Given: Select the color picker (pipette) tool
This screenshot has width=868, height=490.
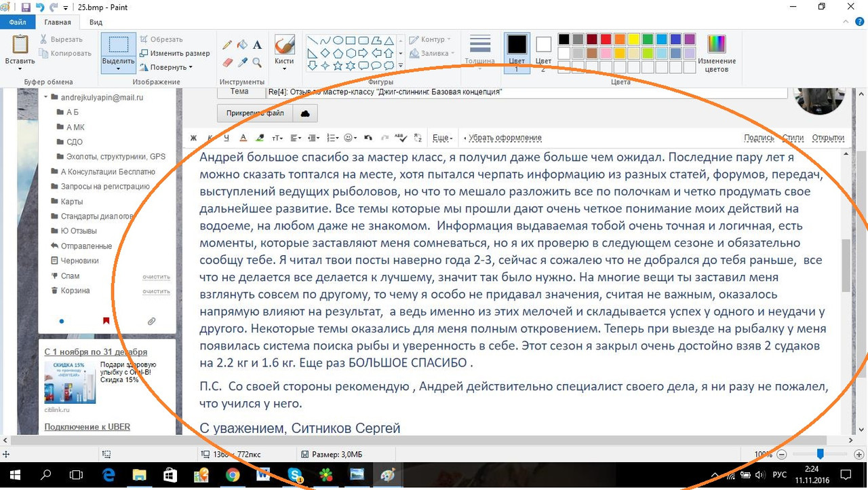Looking at the screenshot, I should point(242,61).
